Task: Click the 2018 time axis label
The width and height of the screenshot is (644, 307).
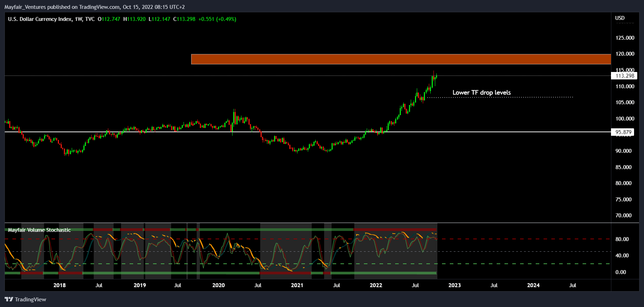Action: 60,285
